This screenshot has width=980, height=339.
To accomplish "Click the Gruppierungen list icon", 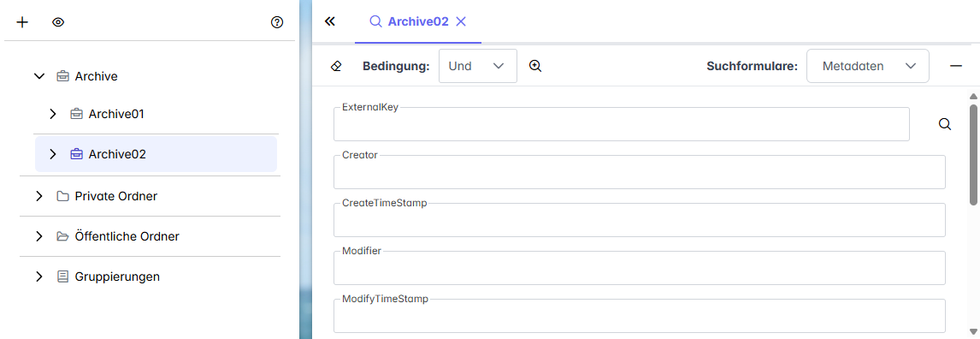I will point(62,277).
